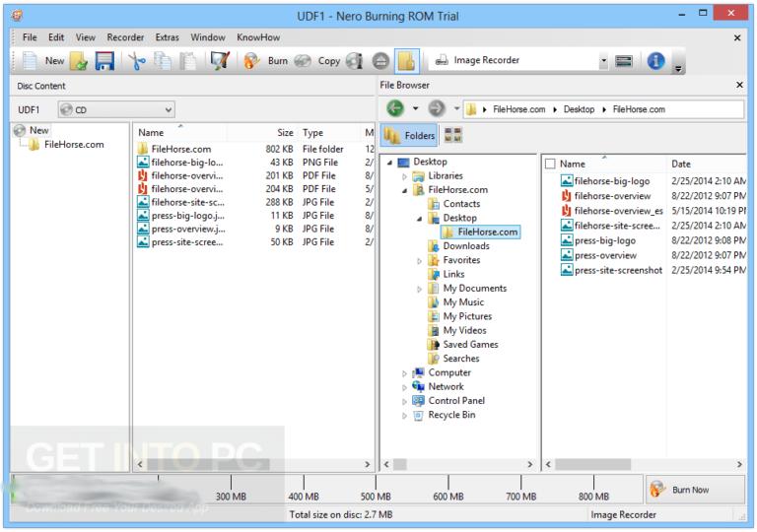The image size is (757, 532).
Task: Click the Burn text label in toolbar
Action: (278, 61)
